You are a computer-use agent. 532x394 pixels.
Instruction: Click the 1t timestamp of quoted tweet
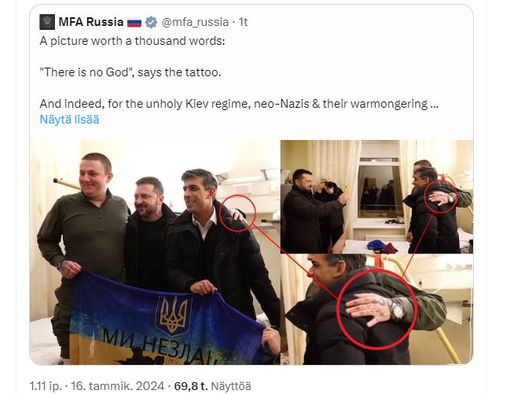(x=243, y=22)
